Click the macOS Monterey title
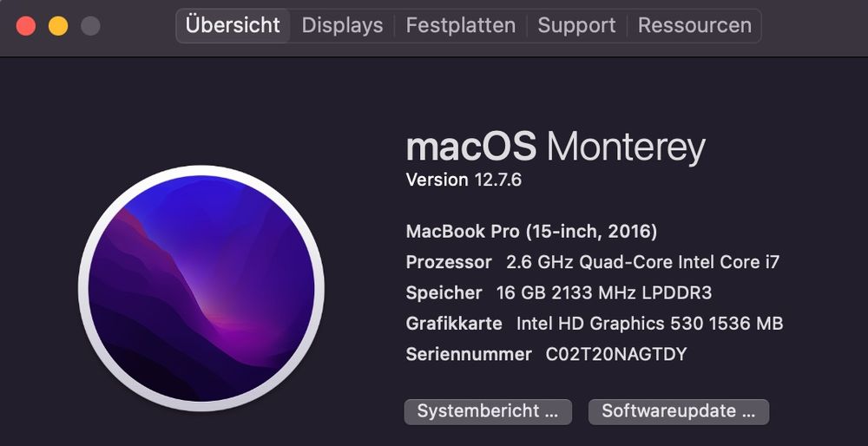This screenshot has height=446, width=868. coord(556,147)
